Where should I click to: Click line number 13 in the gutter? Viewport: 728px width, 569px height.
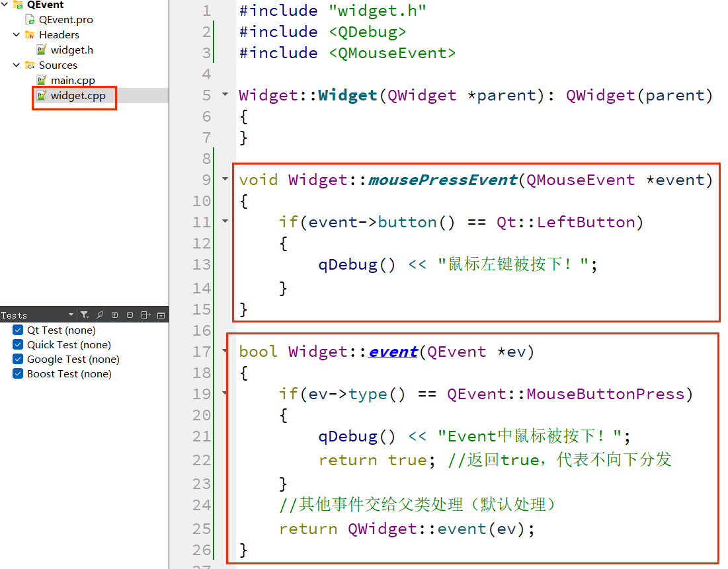pyautogui.click(x=202, y=264)
